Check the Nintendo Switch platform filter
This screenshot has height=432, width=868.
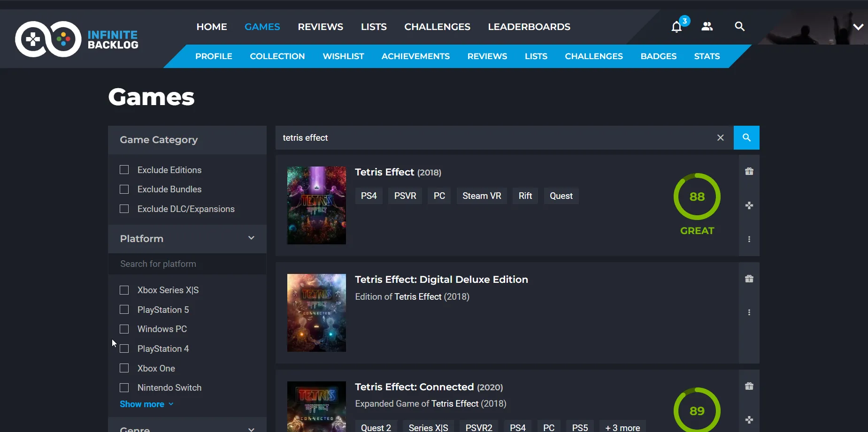coord(124,388)
